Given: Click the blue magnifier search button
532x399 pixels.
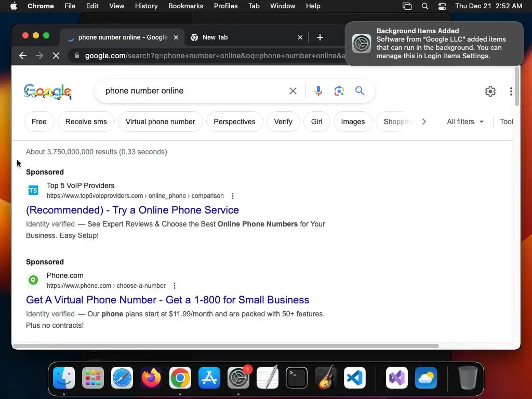Looking at the screenshot, I should click(x=360, y=90).
